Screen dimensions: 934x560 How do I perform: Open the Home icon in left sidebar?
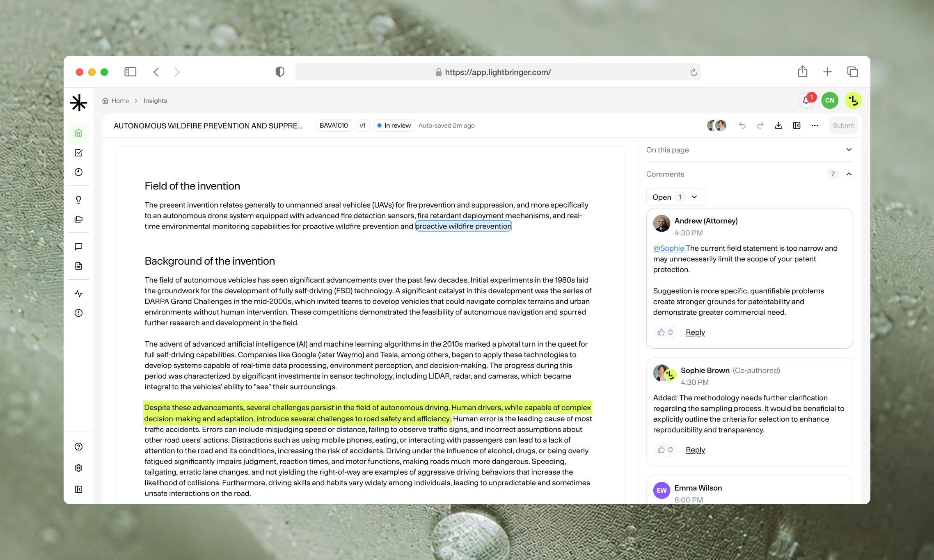click(x=78, y=133)
